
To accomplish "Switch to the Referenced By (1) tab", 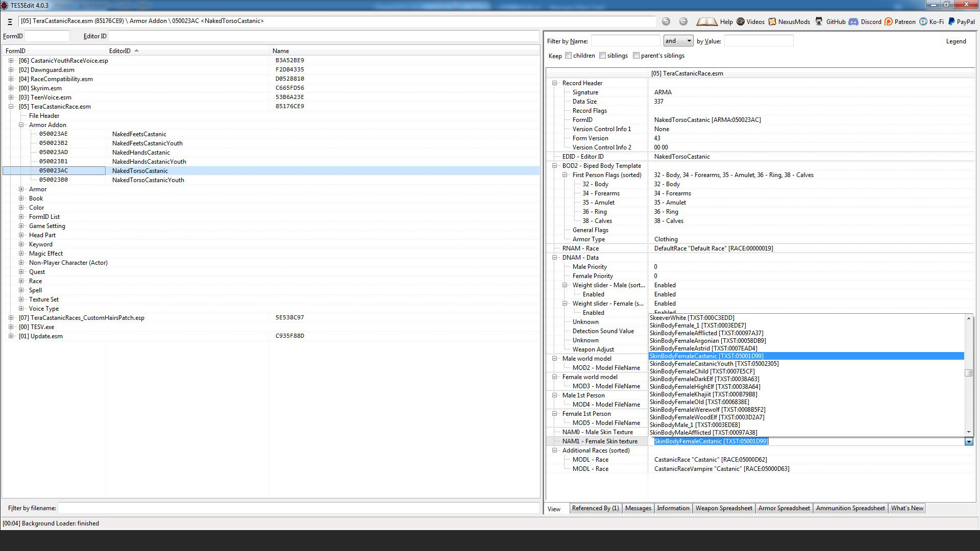I will (595, 508).
